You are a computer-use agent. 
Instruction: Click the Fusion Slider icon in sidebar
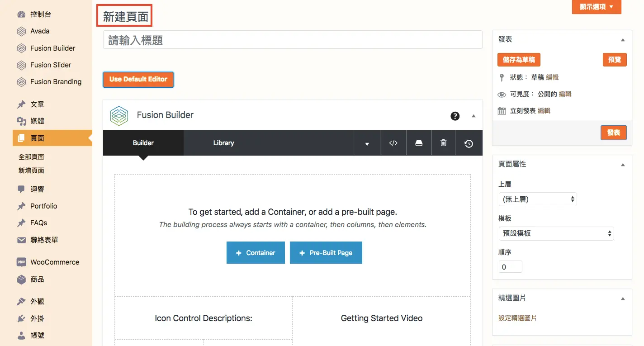pos(21,65)
